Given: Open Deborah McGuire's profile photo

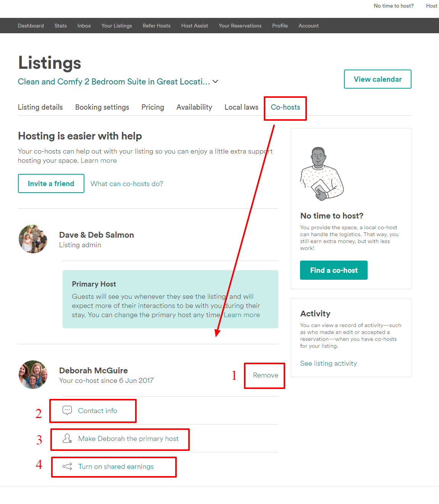Looking at the screenshot, I should (x=33, y=375).
